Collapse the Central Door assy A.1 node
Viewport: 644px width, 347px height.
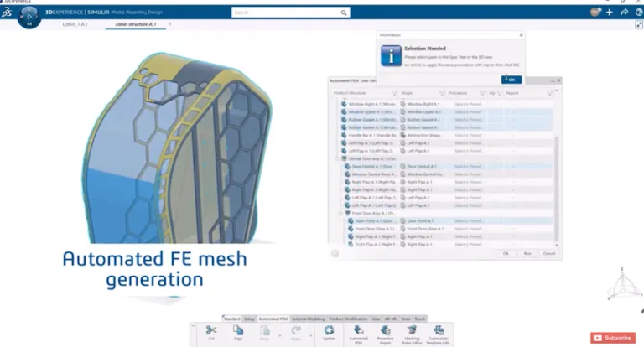click(337, 158)
